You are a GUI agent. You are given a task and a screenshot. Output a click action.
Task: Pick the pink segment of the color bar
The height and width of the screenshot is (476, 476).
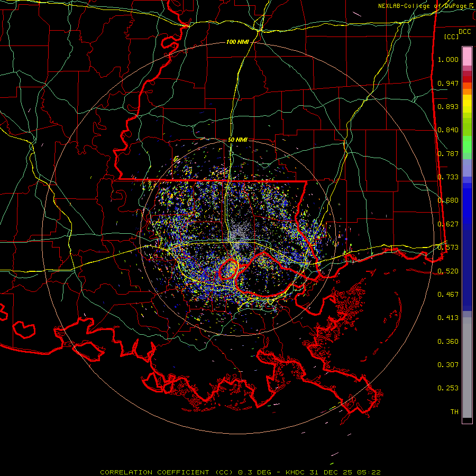click(467, 56)
